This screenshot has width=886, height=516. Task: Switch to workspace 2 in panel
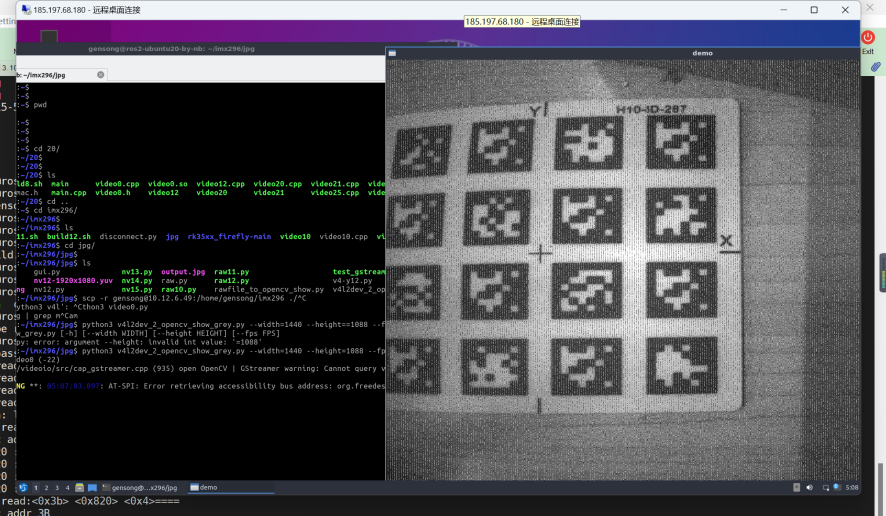pyautogui.click(x=46, y=487)
